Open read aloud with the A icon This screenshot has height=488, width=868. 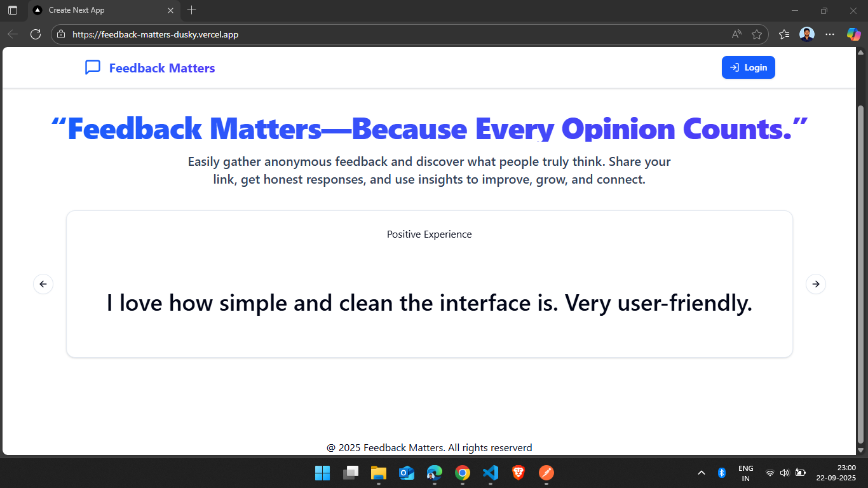click(735, 34)
